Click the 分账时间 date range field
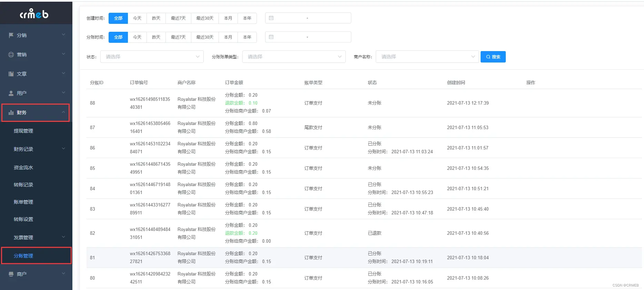This screenshot has height=290, width=644. (x=308, y=37)
